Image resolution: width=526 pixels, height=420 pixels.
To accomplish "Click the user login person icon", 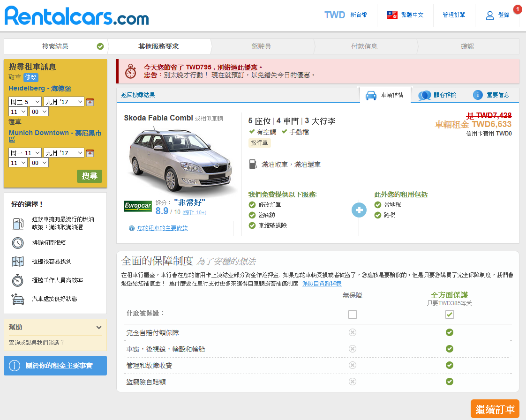I will point(490,15).
